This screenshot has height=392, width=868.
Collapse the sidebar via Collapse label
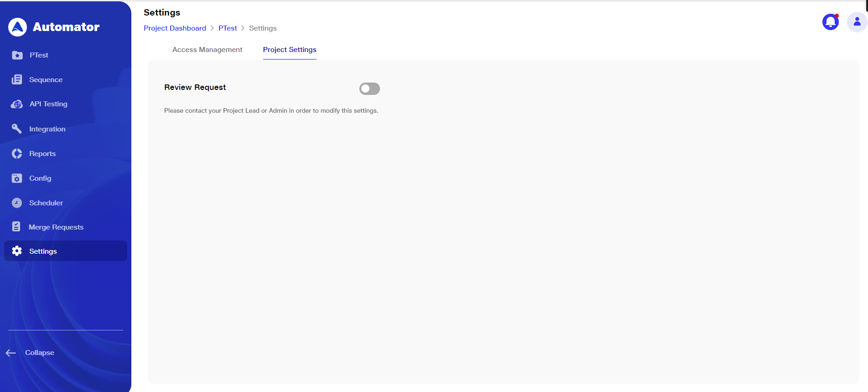click(40, 353)
